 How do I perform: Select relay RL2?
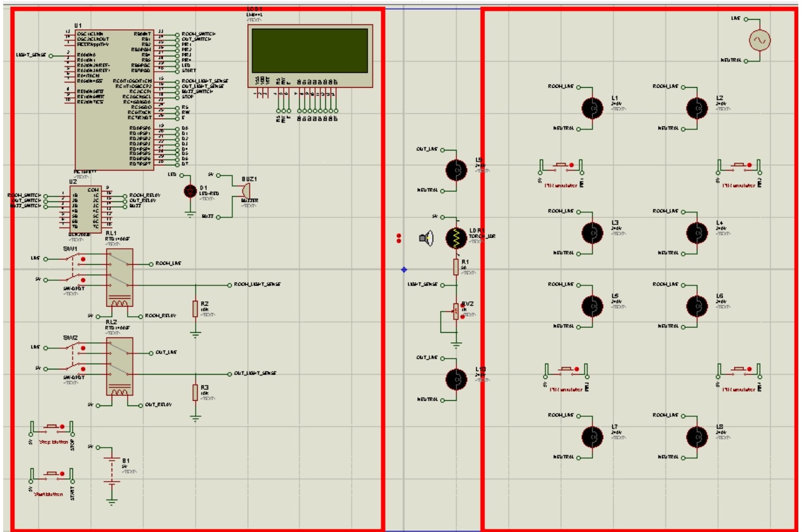click(120, 366)
